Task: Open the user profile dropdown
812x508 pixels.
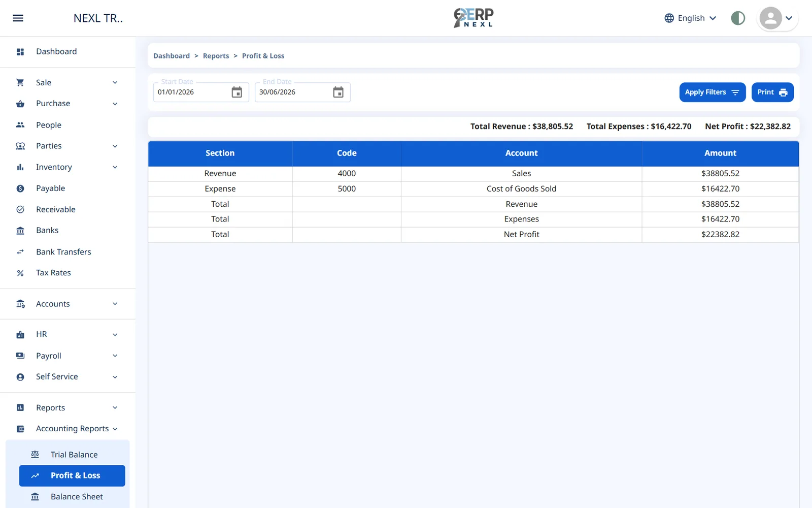Action: [777, 18]
